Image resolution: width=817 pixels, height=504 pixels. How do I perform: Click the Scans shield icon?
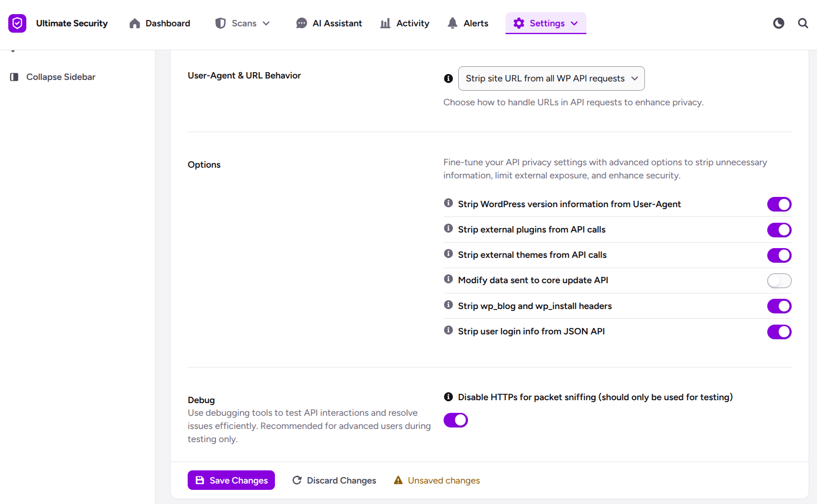pos(220,23)
